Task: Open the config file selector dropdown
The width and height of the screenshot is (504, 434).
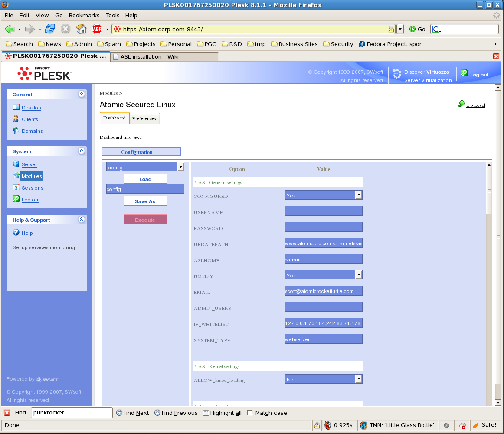Action: (180, 167)
